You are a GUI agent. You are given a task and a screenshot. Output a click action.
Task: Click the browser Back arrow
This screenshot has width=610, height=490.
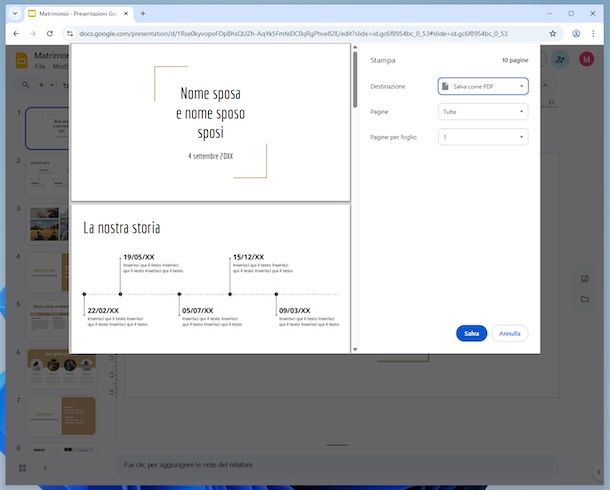(x=16, y=34)
